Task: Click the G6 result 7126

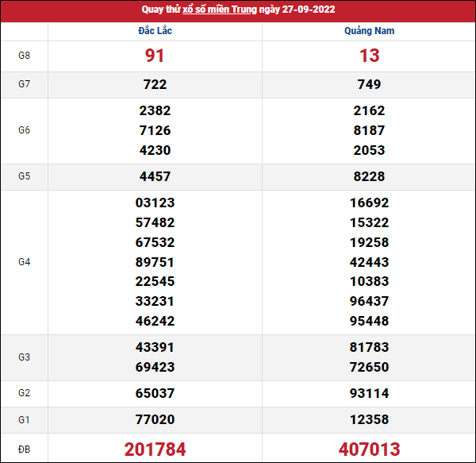Action: coord(155,130)
